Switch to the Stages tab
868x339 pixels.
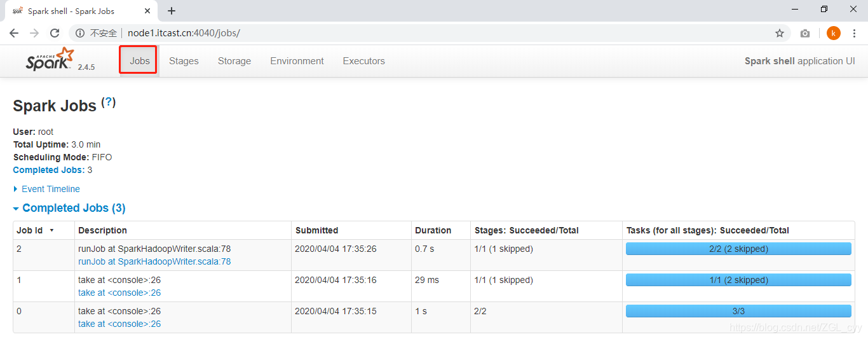[x=184, y=61]
